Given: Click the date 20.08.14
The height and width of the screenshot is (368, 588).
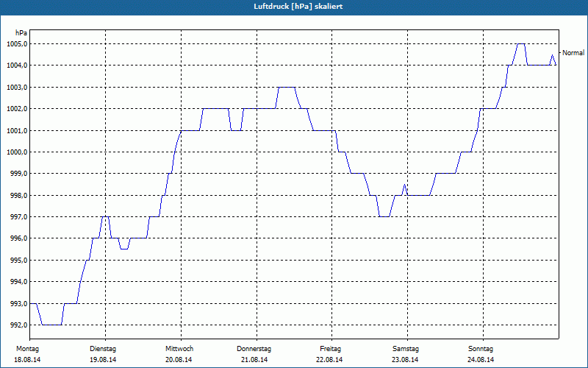Looking at the screenshot, I should coord(179,360).
